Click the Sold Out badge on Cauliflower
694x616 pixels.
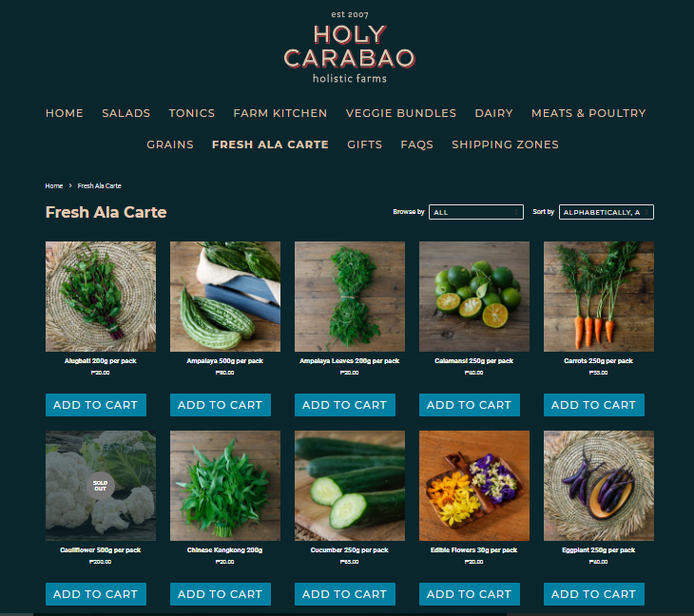[101, 486]
